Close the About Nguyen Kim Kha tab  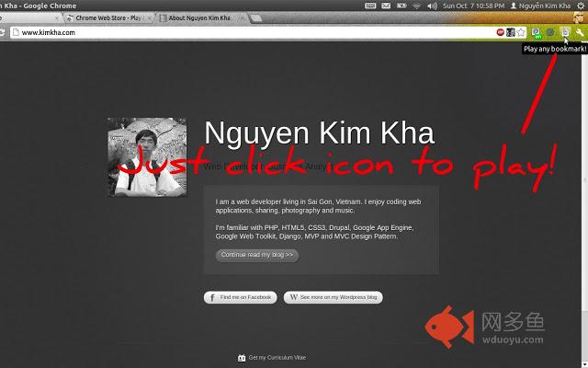coord(242,17)
